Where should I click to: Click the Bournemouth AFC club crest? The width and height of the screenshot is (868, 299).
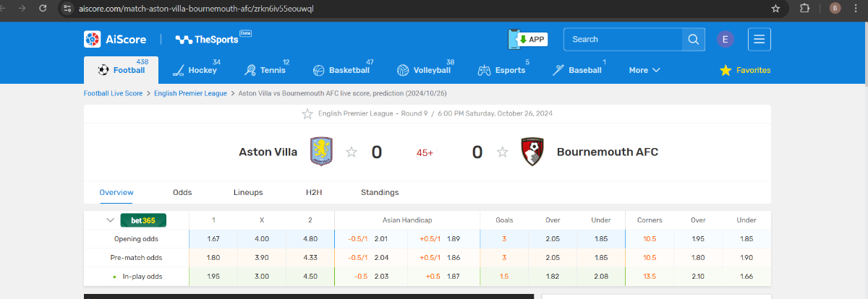point(532,152)
